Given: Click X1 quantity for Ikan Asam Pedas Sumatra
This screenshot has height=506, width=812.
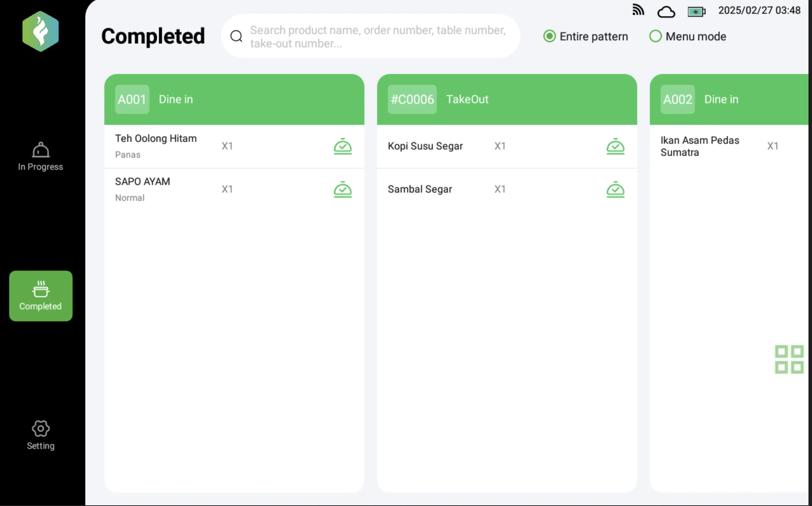Looking at the screenshot, I should point(773,146).
